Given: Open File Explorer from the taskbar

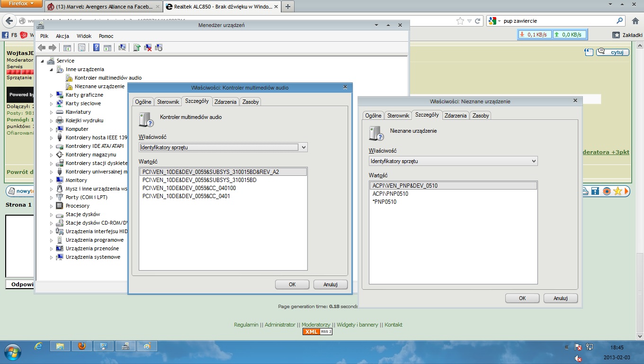Looking at the screenshot, I should click(60, 346).
